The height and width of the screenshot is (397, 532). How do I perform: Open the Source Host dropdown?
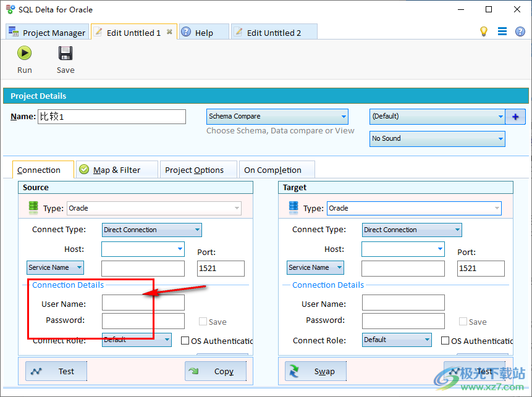coord(143,249)
